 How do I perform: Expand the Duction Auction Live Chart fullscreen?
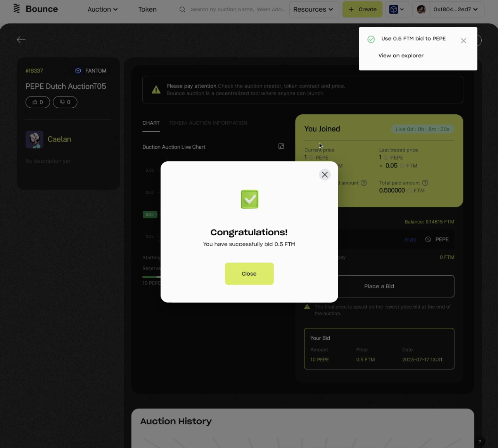281,146
